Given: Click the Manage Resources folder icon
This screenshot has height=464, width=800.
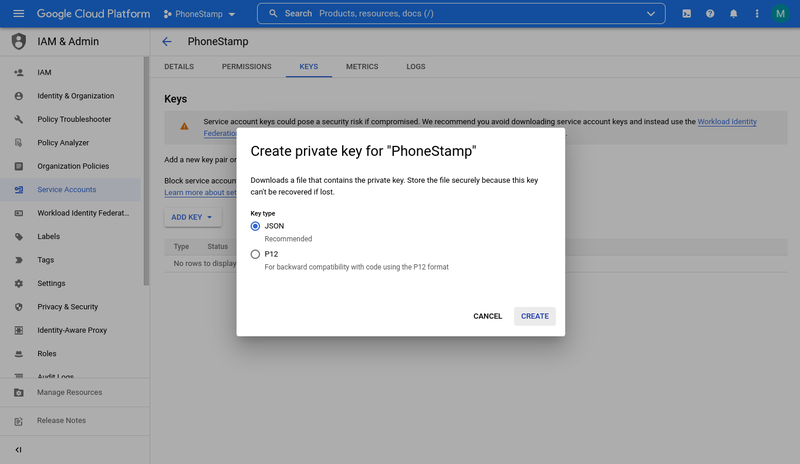Looking at the screenshot, I should 19,393.
